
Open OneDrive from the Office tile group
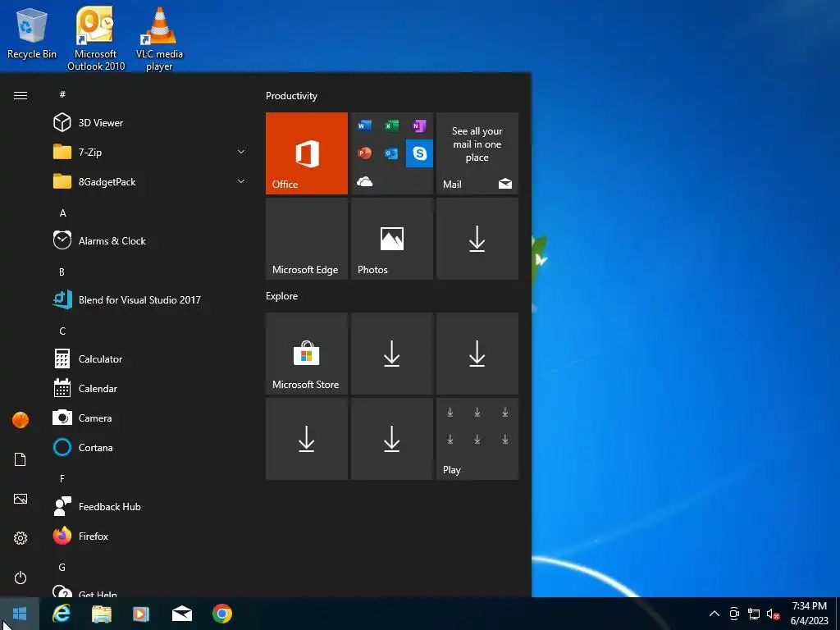[x=364, y=181]
